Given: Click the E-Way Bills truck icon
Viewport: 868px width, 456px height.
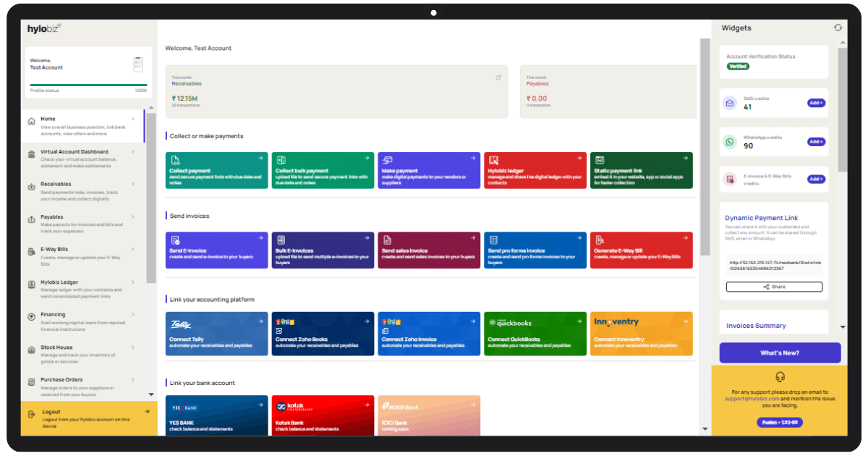Looking at the screenshot, I should 31,252.
